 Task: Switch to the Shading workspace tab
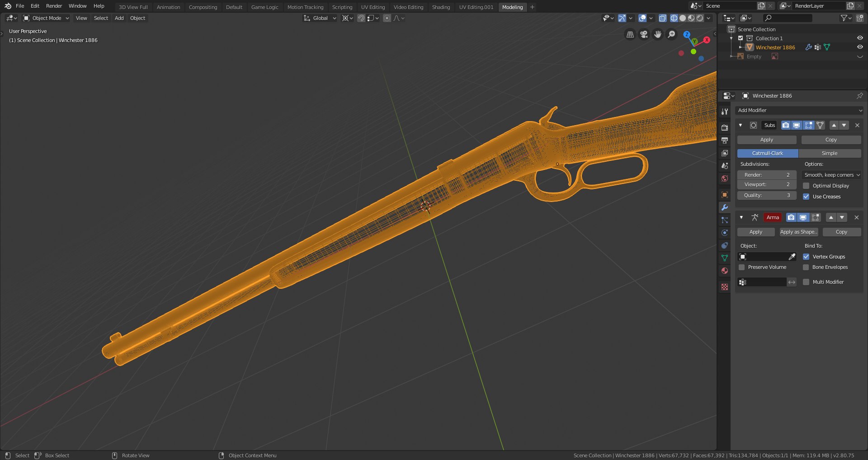[x=441, y=7]
